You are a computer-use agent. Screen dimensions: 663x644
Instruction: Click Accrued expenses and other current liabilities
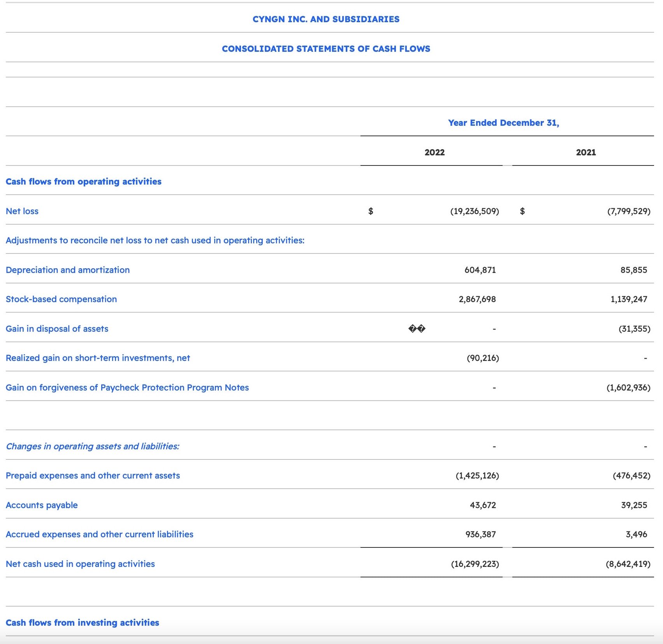(99, 534)
